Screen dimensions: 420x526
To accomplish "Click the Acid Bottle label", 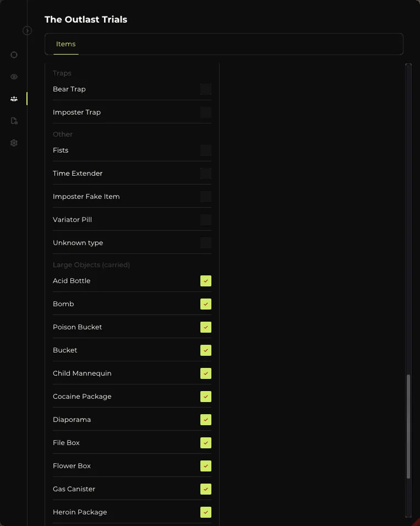I will pyautogui.click(x=72, y=281).
